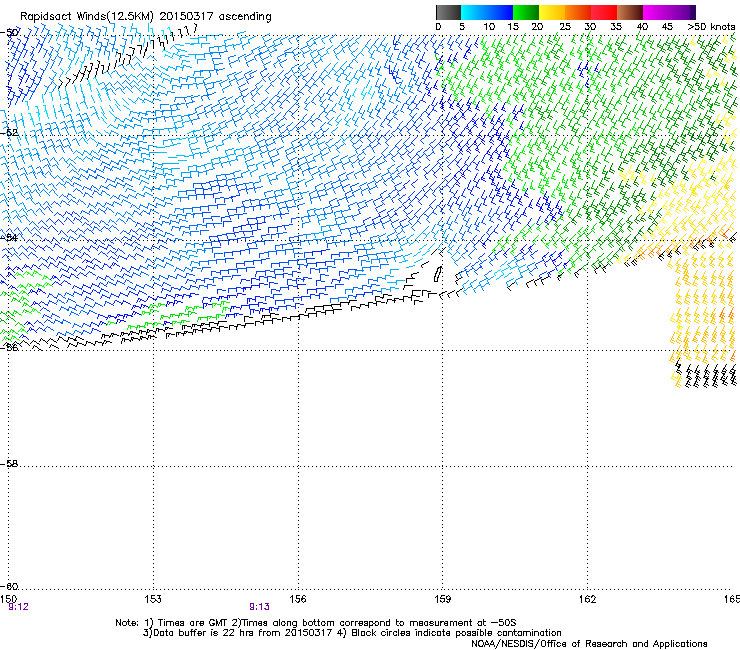Click the longitude label '159'

coord(443,599)
